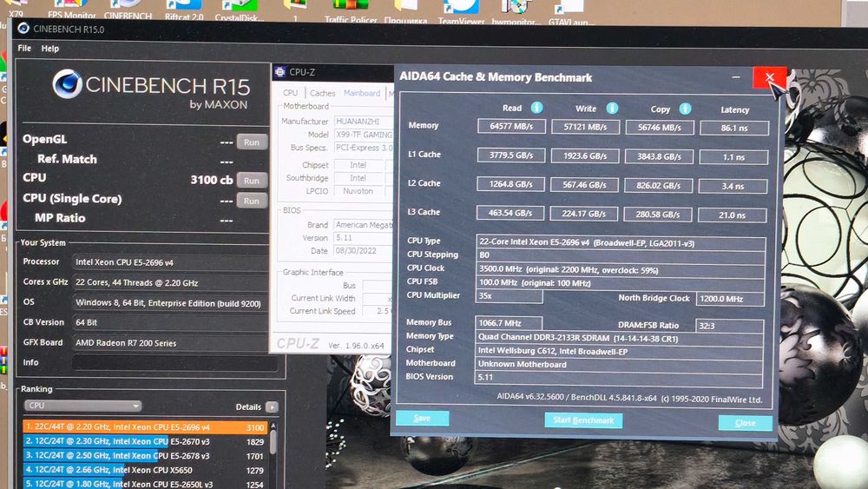Image resolution: width=868 pixels, height=489 pixels.
Task: Click the Save button in AIDA64
Action: (x=423, y=419)
